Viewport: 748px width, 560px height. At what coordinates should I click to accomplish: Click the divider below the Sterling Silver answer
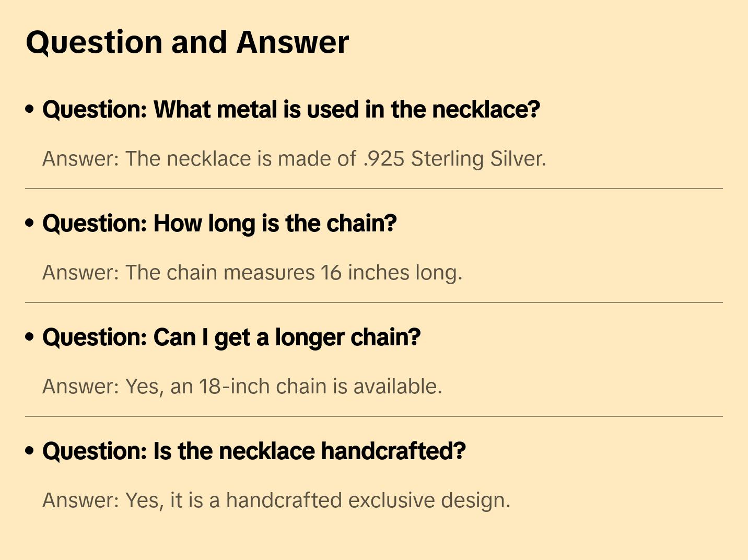coord(374,189)
